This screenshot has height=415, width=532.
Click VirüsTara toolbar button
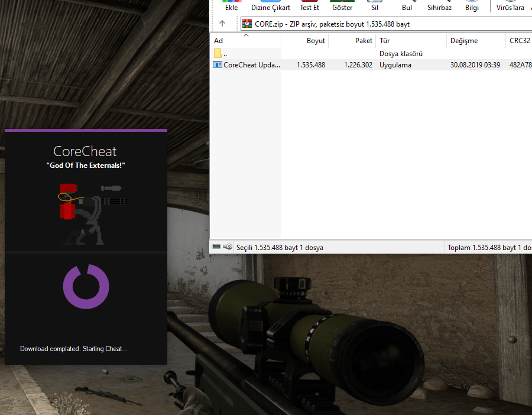coord(510,6)
